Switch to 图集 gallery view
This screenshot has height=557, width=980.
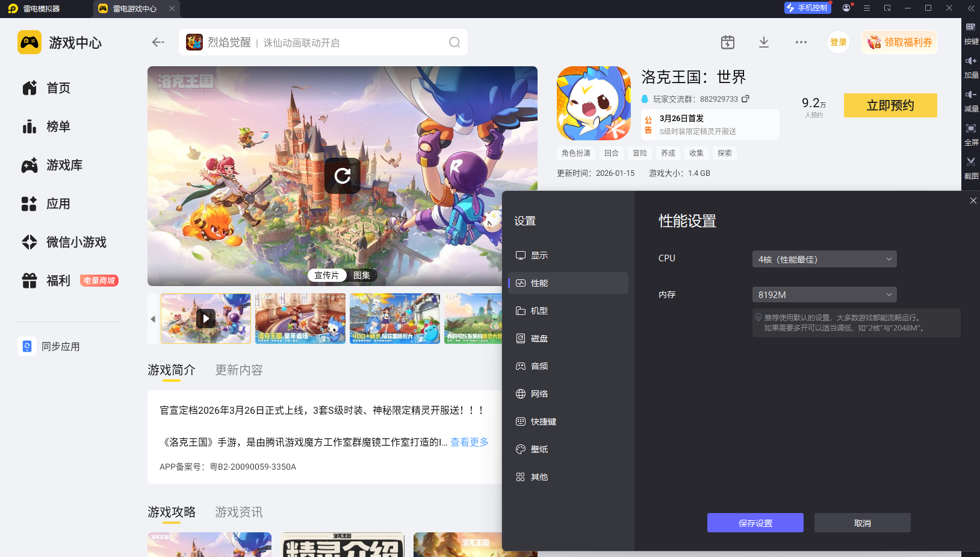tap(362, 275)
